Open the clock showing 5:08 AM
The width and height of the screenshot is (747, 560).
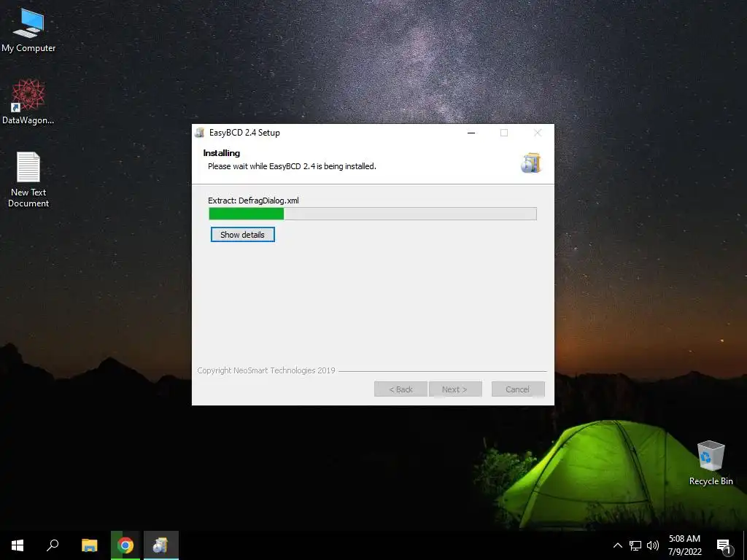[684, 545]
